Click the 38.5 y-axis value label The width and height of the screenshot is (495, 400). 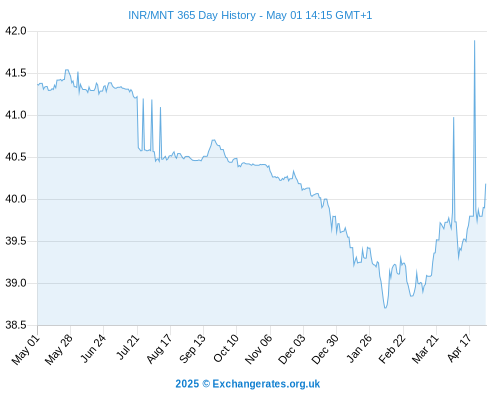click(15, 325)
